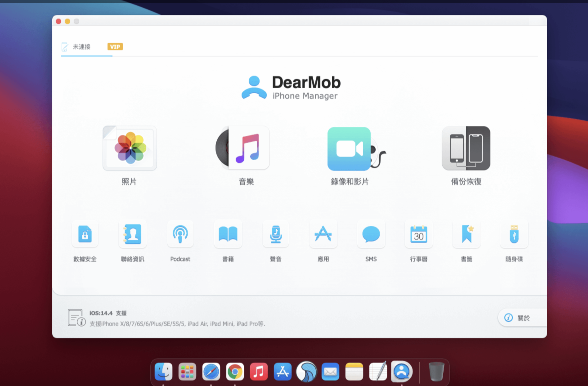The width and height of the screenshot is (588, 386).
Task: Open the 書籍 books manager
Action: pos(228,234)
